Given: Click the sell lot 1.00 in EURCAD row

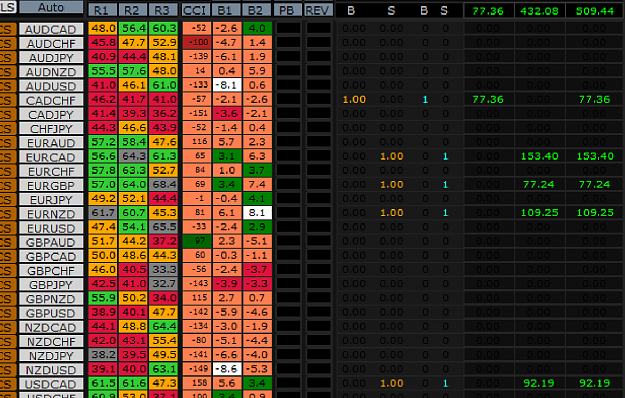Looking at the screenshot, I should pos(392,156).
